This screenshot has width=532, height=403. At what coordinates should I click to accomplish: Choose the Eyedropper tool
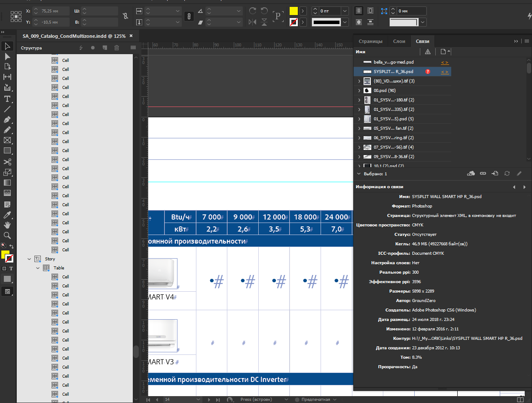pos(7,214)
